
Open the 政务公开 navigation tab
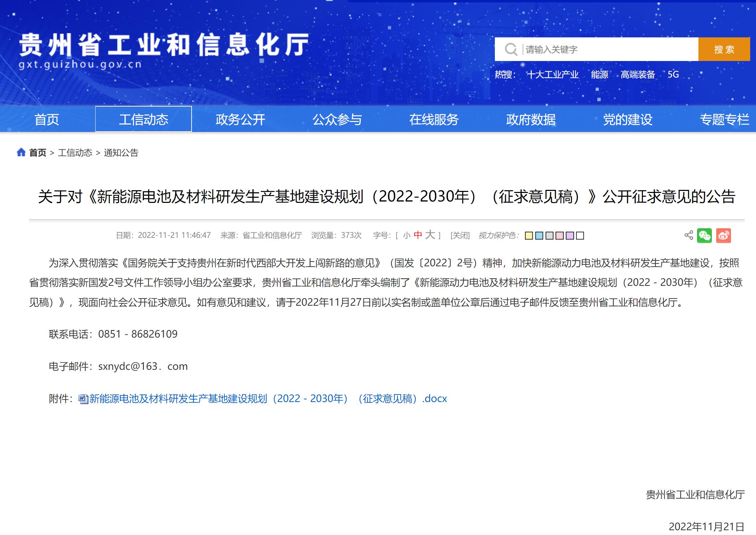[240, 119]
